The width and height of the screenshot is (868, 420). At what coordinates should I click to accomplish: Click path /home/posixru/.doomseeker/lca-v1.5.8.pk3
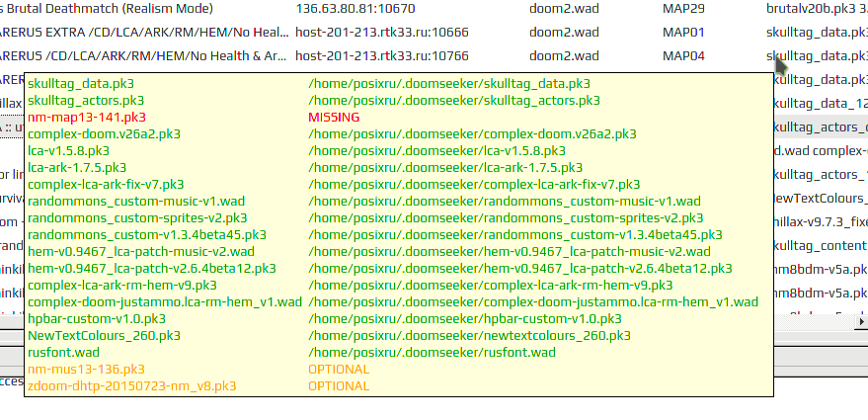click(x=436, y=151)
